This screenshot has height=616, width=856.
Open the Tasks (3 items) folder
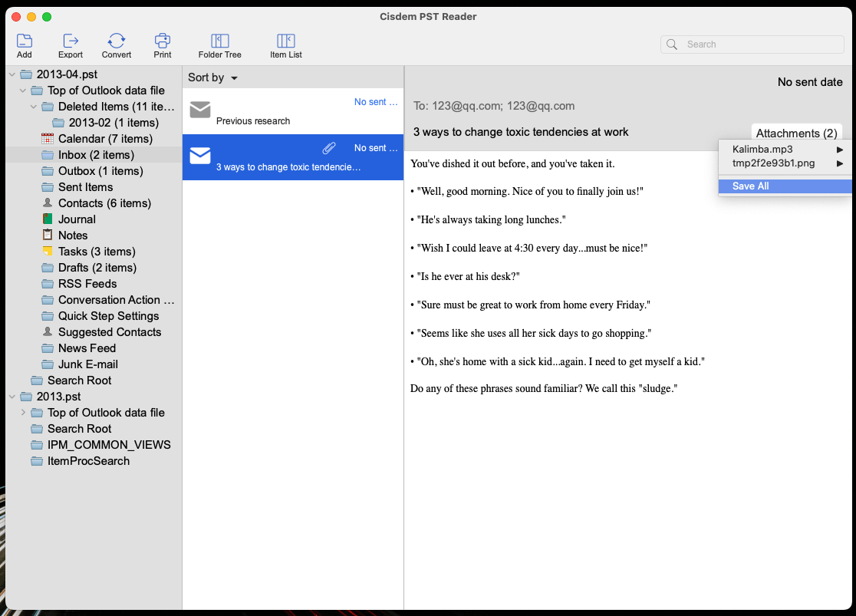coord(97,252)
